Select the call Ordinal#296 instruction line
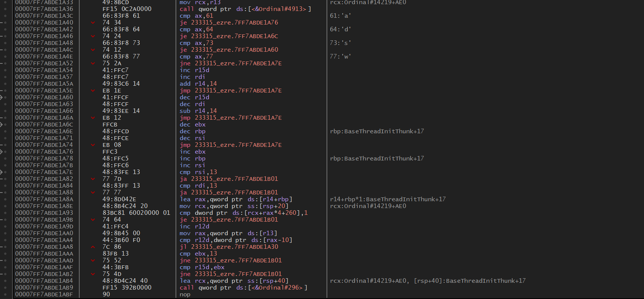This screenshot has width=644, height=299. (x=243, y=288)
